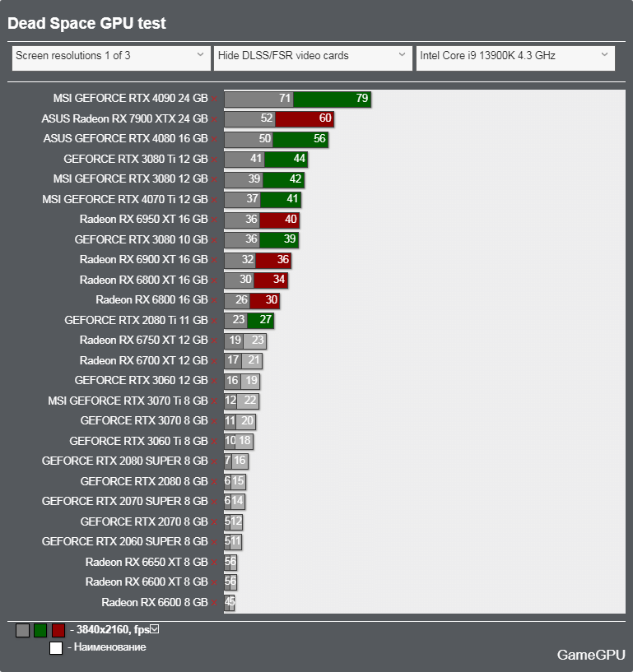
Task: Click the x beside GEFORCE RTX 2080 8 GB
Action: click(214, 482)
